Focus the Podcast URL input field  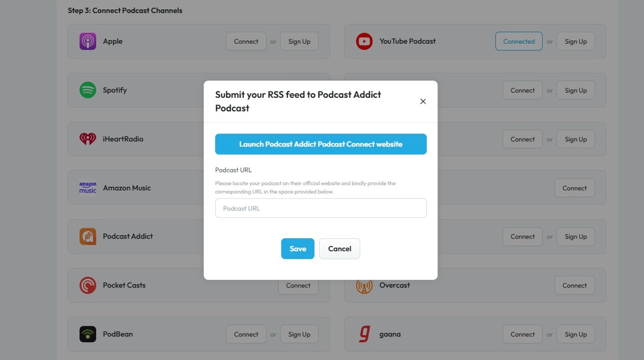coord(321,208)
